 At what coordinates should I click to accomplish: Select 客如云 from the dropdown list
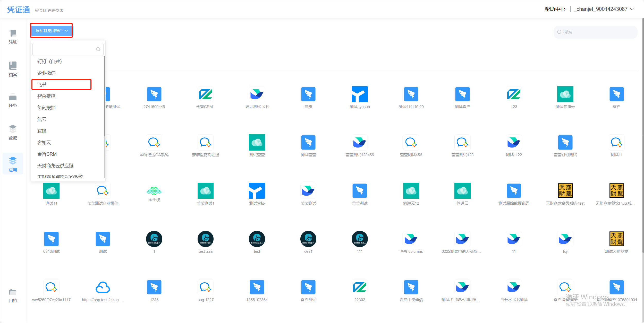[x=67, y=142]
